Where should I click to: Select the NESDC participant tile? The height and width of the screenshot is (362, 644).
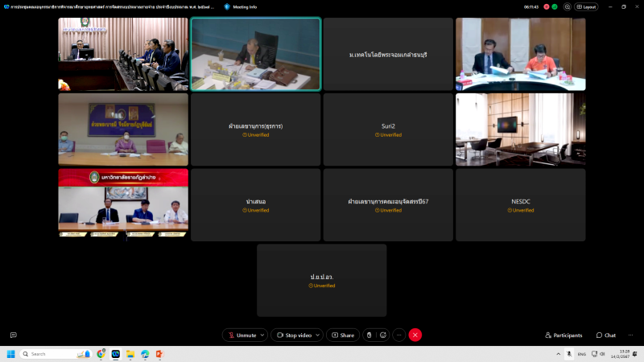coord(522,204)
